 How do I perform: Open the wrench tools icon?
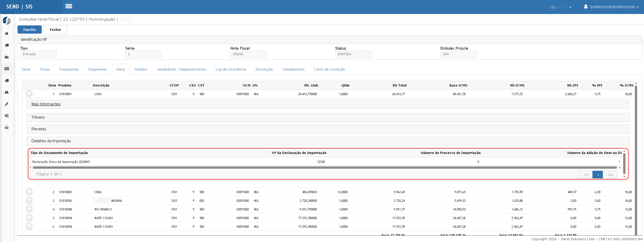click(x=7, y=104)
